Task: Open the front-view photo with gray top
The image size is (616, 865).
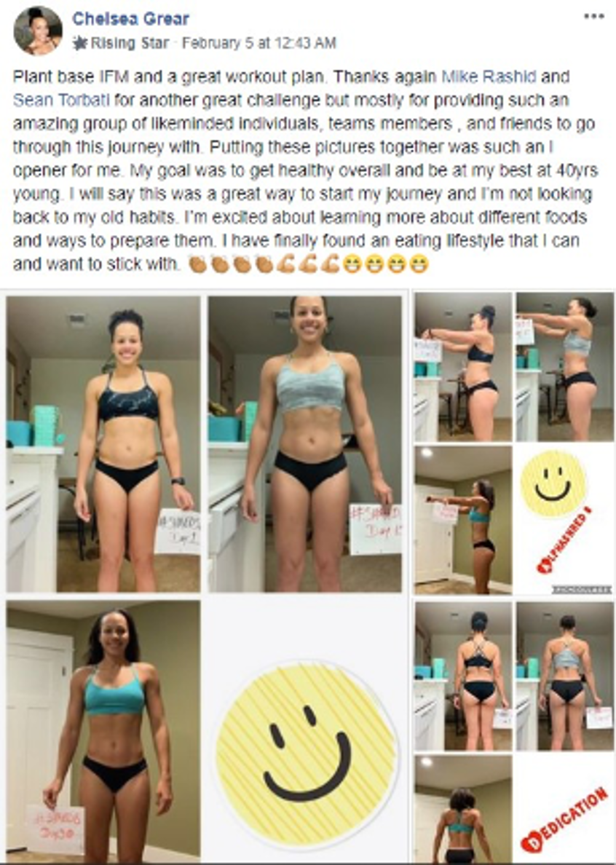Action: tap(305, 444)
